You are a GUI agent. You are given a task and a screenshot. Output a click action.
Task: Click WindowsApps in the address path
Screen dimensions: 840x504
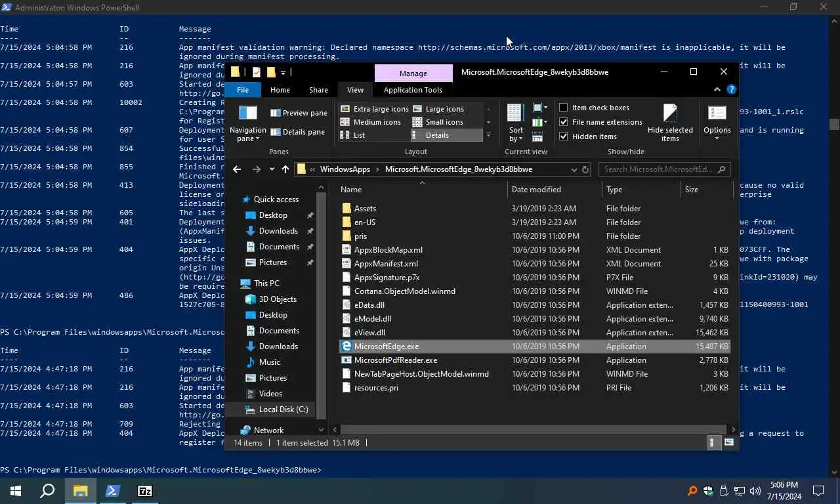[345, 169]
